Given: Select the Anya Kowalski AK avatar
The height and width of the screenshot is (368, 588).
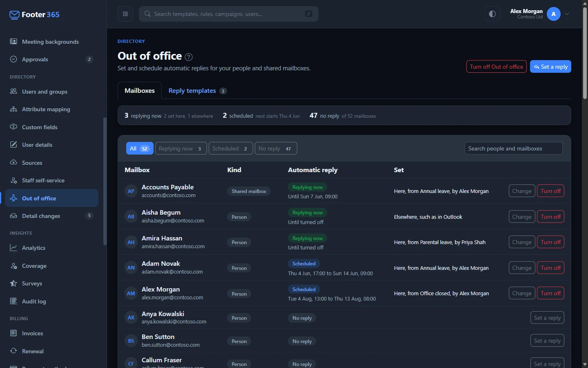Looking at the screenshot, I should pyautogui.click(x=131, y=318).
